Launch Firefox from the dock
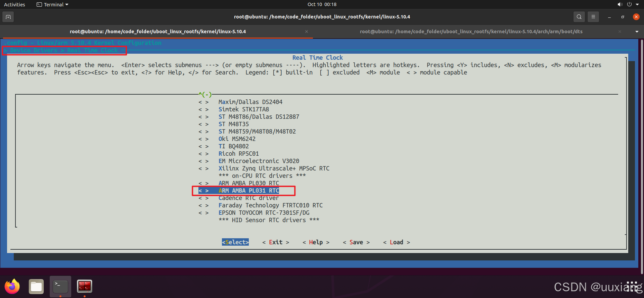 (x=12, y=287)
